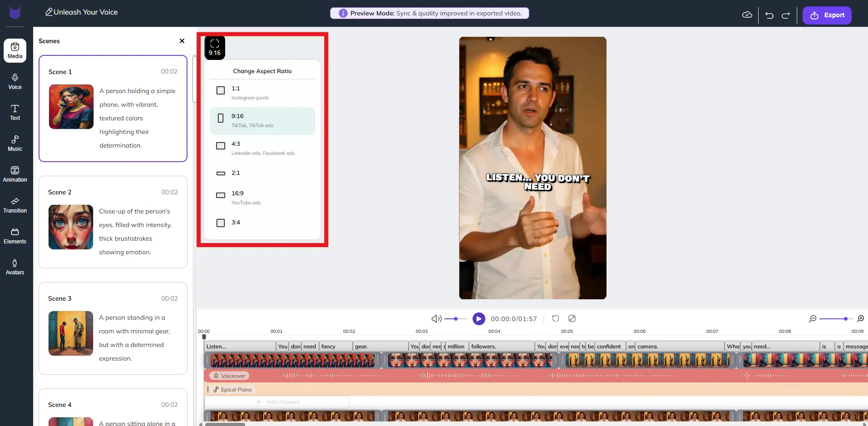Zoom out the timeline

point(813,319)
